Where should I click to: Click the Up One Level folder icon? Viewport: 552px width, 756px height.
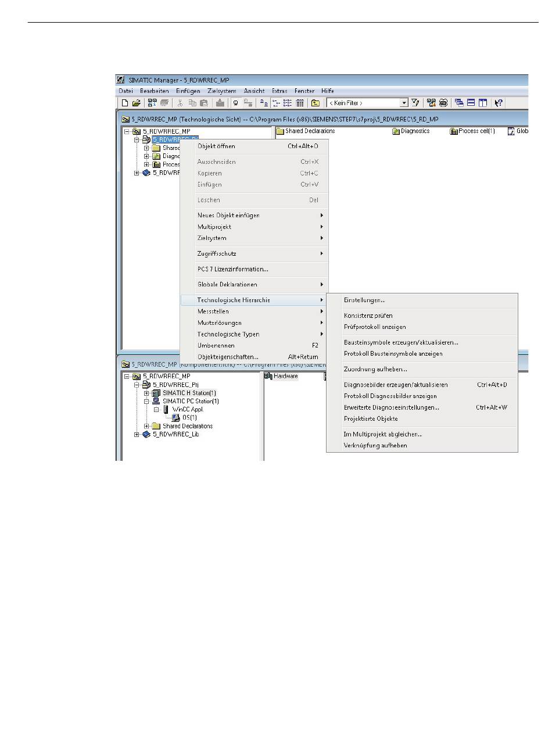click(x=316, y=103)
